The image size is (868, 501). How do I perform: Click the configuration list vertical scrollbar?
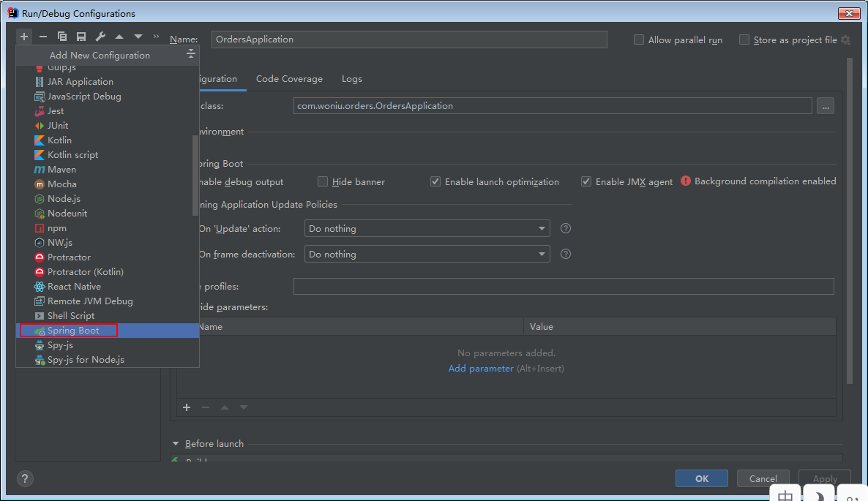195,176
